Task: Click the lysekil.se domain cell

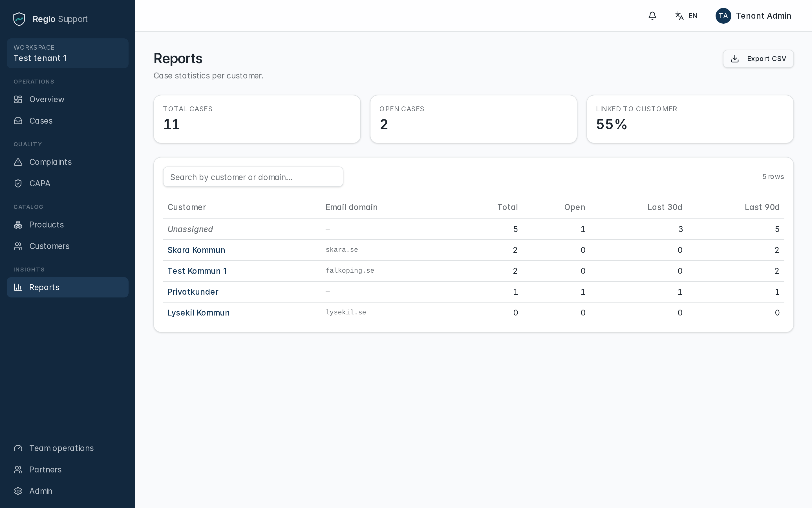Action: 346,312
